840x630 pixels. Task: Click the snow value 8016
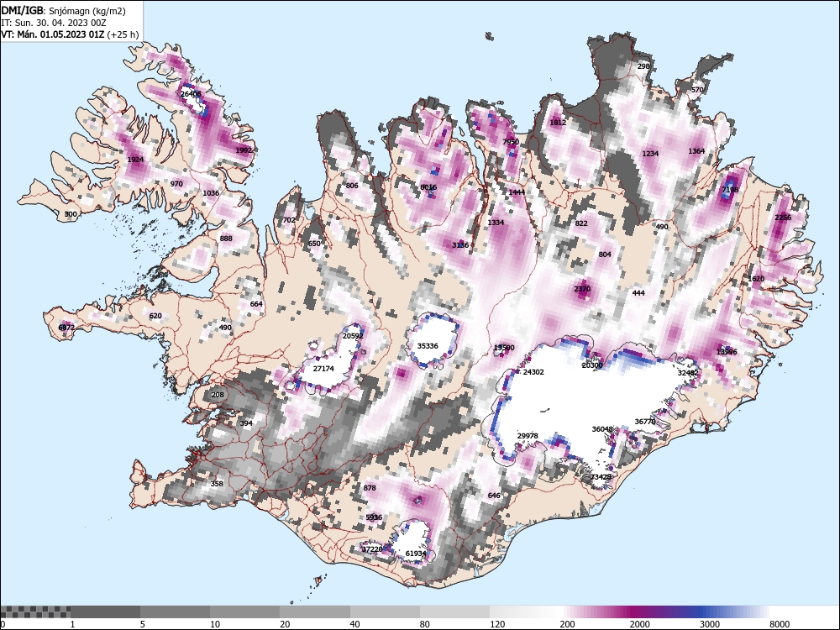[x=428, y=187]
